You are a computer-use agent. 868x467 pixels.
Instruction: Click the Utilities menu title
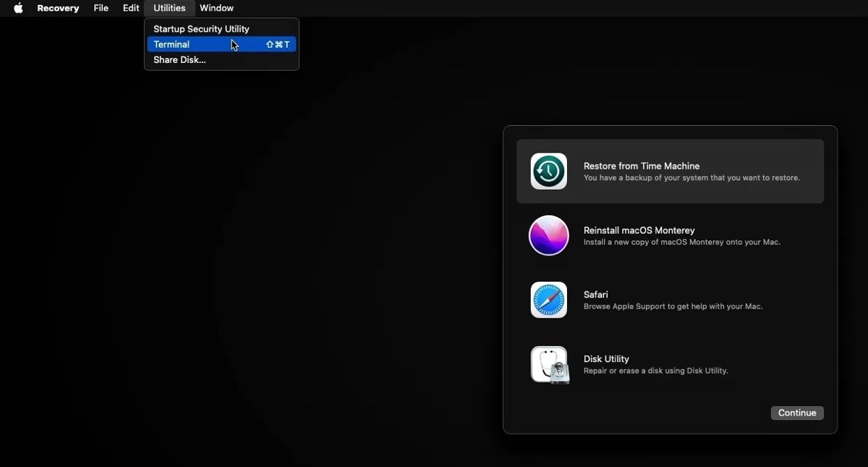click(169, 8)
